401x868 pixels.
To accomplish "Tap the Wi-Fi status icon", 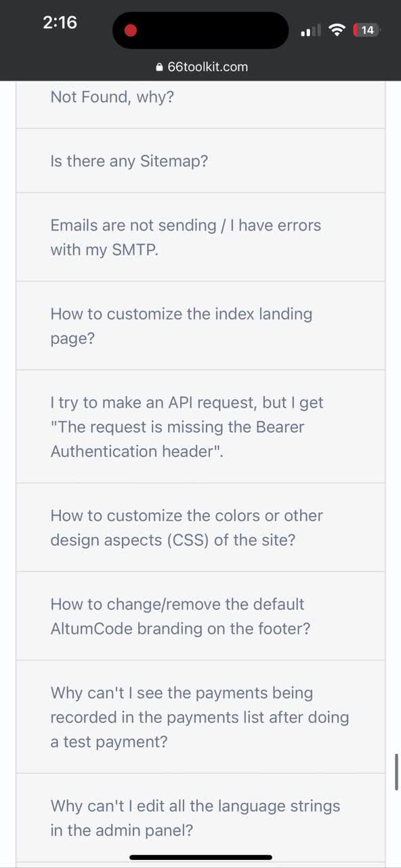I will pos(336,30).
